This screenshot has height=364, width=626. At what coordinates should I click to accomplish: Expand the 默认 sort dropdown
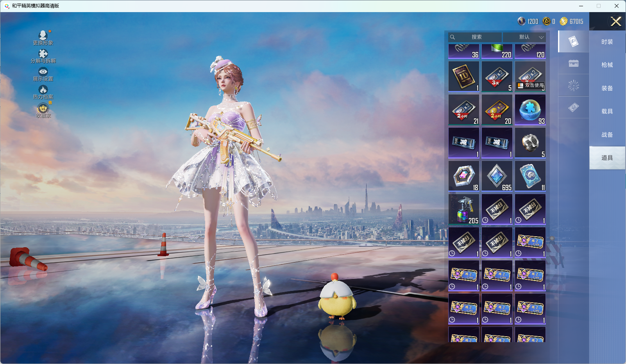(524, 37)
